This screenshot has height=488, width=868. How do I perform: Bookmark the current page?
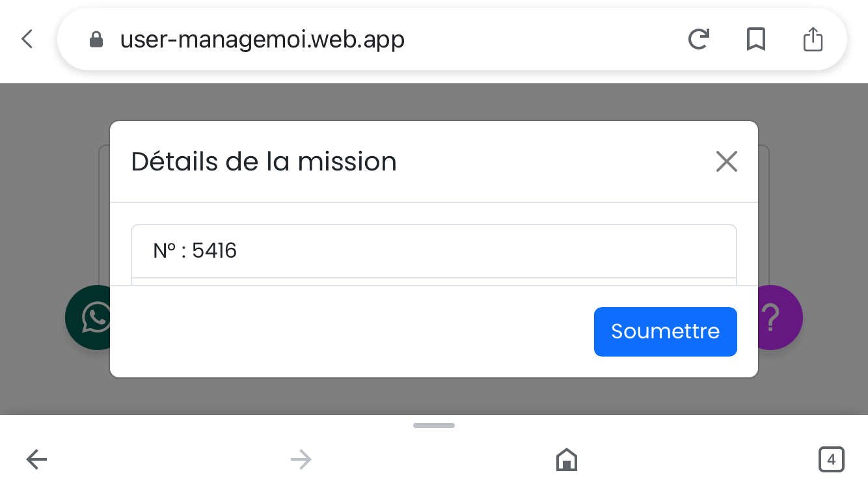pyautogui.click(x=755, y=40)
